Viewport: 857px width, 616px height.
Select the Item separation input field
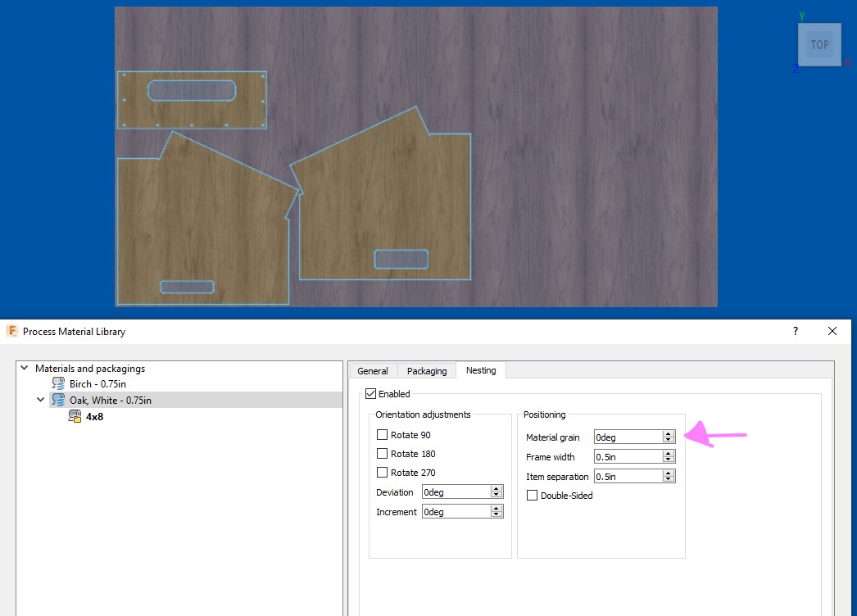[x=629, y=476]
